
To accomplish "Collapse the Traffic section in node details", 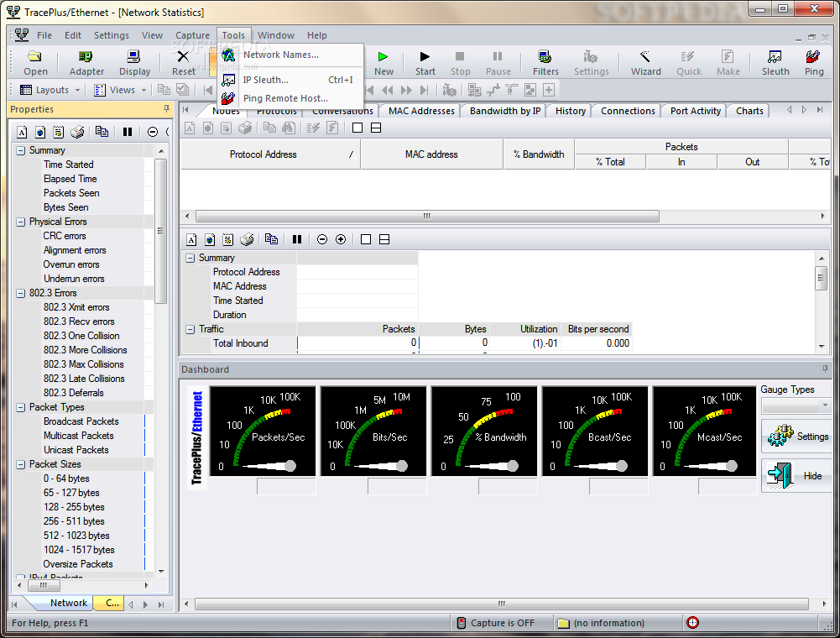I will tap(190, 329).
